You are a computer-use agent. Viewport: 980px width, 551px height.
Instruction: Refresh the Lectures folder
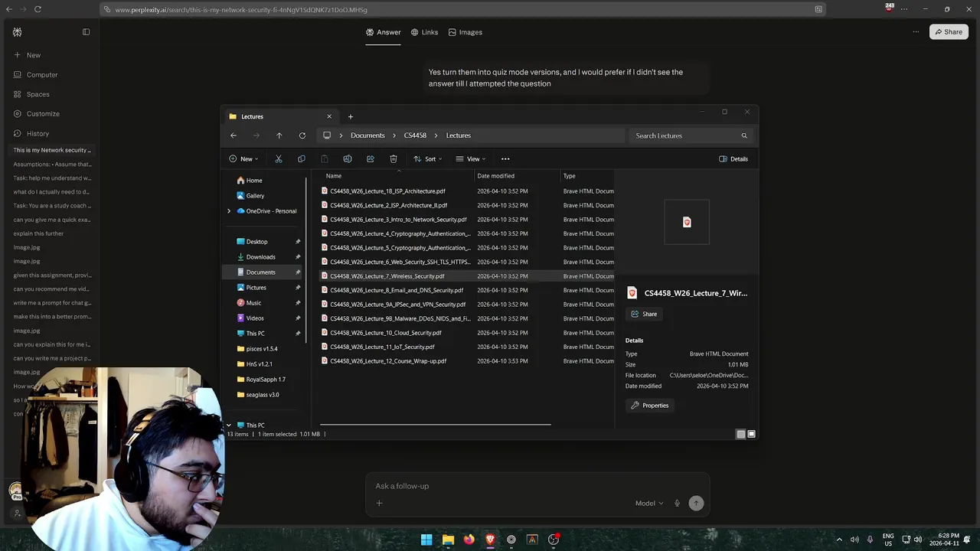click(x=302, y=135)
